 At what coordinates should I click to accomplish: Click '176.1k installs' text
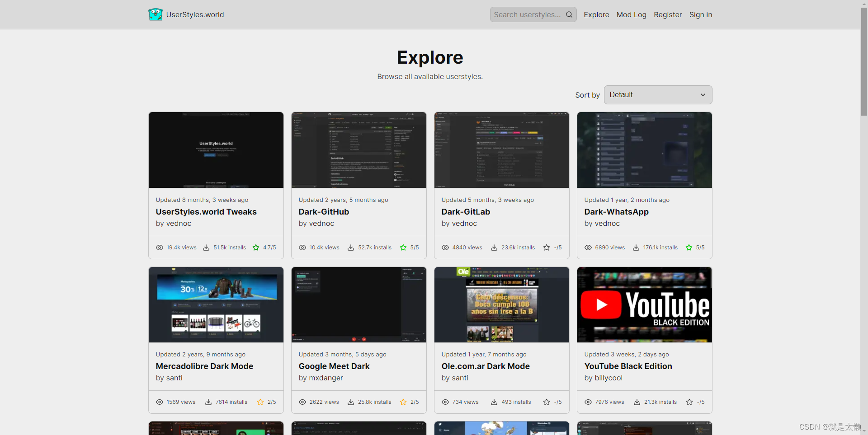click(660, 248)
